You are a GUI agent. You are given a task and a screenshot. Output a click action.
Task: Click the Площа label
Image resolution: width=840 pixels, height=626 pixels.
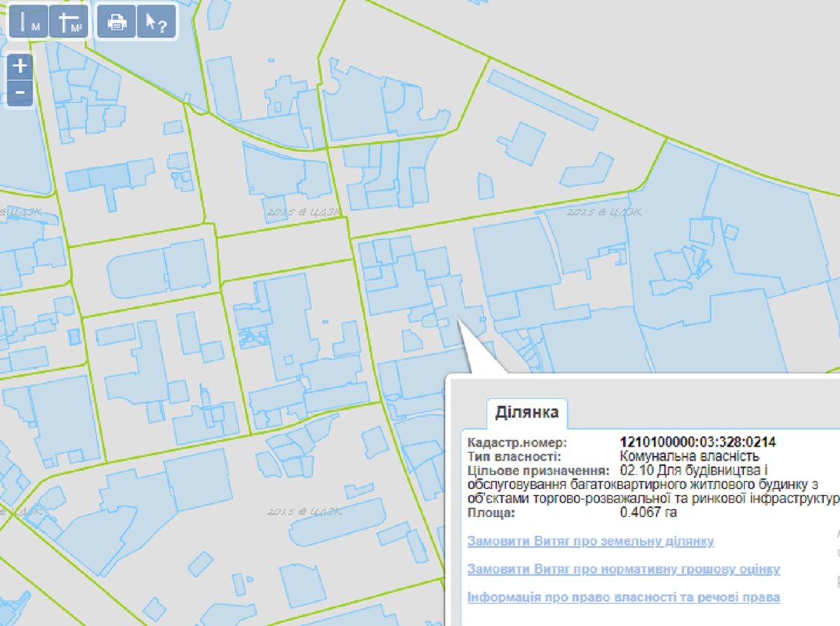pyautogui.click(x=491, y=512)
